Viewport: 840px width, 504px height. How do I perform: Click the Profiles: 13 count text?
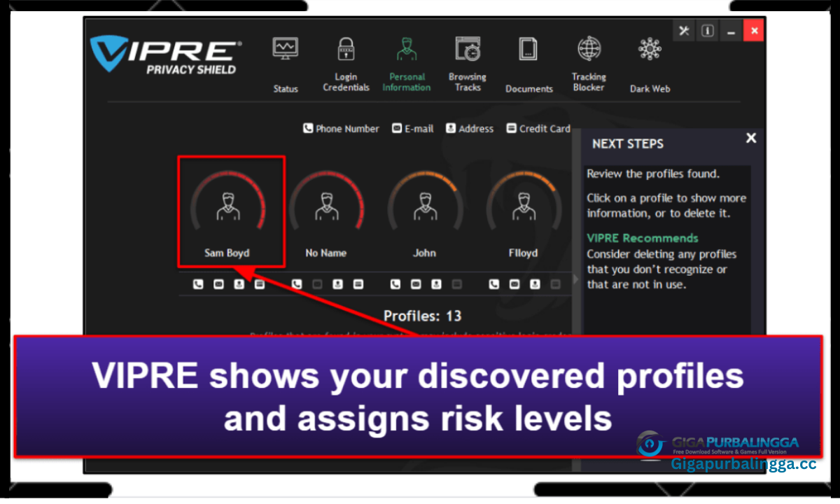422,316
